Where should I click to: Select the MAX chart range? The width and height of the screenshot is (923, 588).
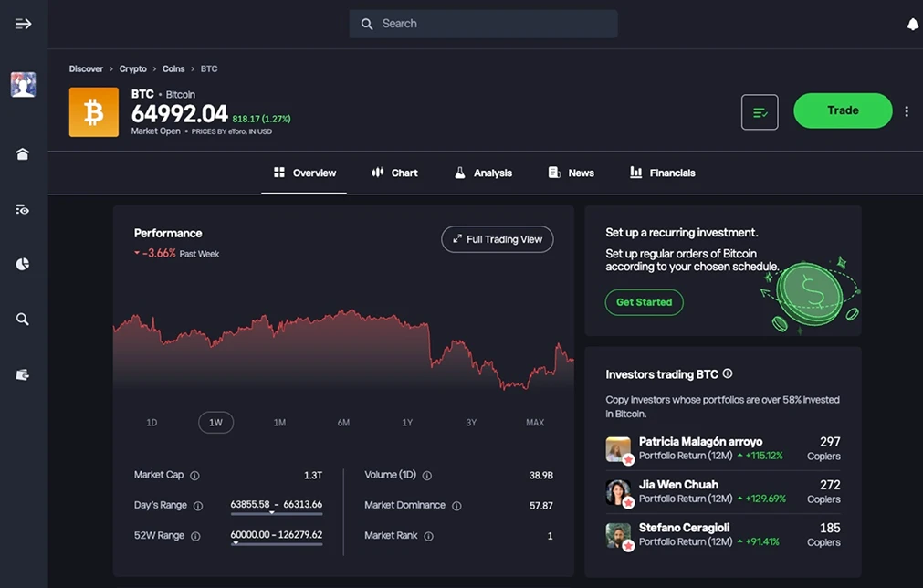point(535,422)
